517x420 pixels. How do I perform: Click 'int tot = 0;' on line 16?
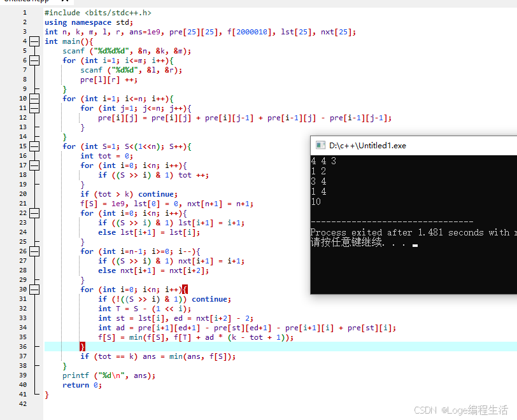tap(106, 156)
